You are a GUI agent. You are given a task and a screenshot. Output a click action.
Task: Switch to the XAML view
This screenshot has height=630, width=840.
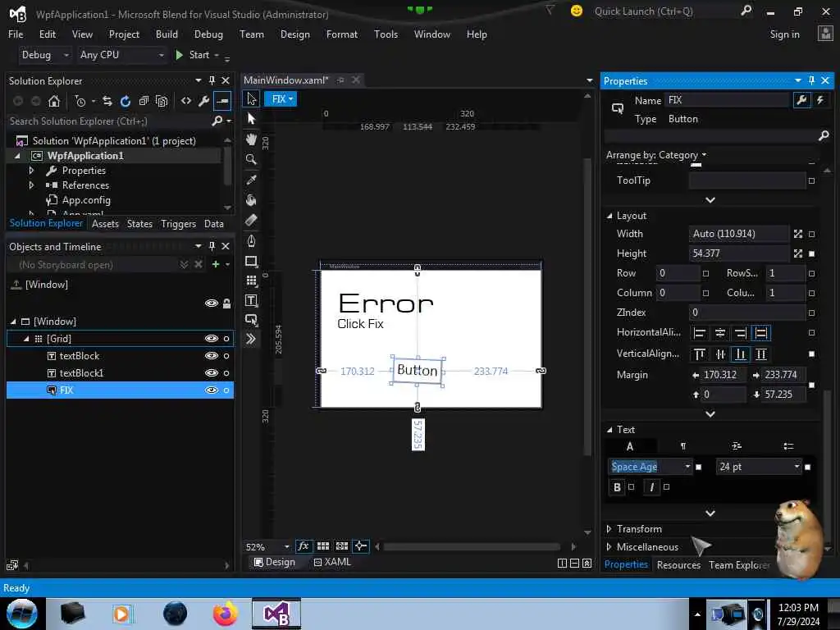(332, 562)
